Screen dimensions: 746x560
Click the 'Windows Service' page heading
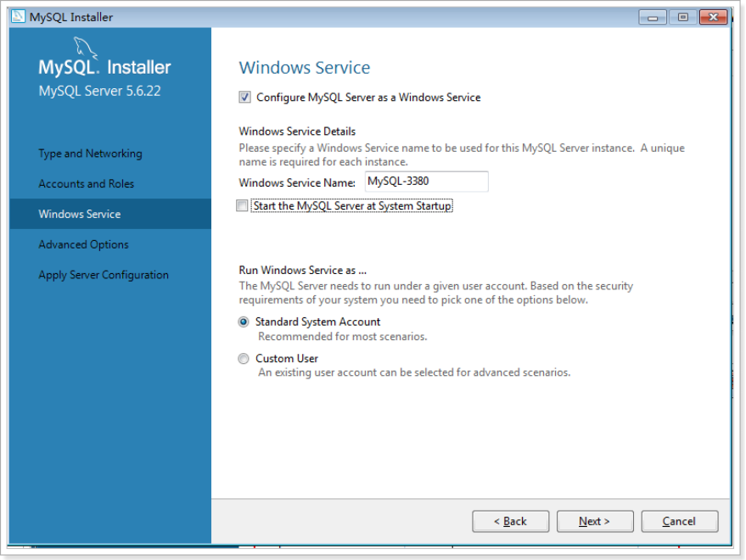[305, 68]
